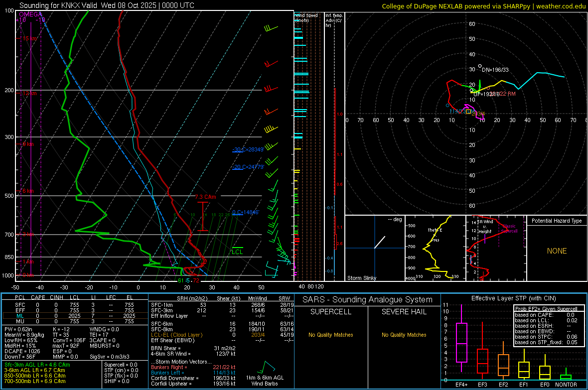
Task: Click '3-6km AGL LR = 6.7 C/km'
Action: tap(34, 370)
